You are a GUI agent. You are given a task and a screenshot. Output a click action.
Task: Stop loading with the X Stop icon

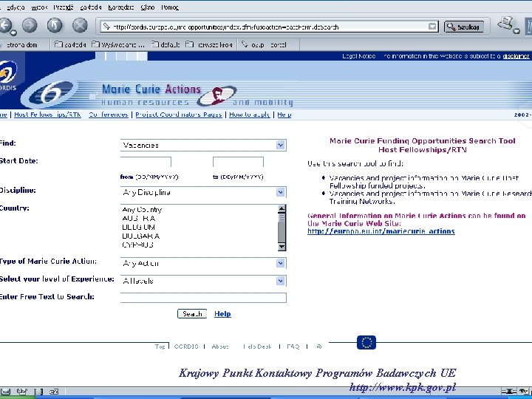coord(80,25)
